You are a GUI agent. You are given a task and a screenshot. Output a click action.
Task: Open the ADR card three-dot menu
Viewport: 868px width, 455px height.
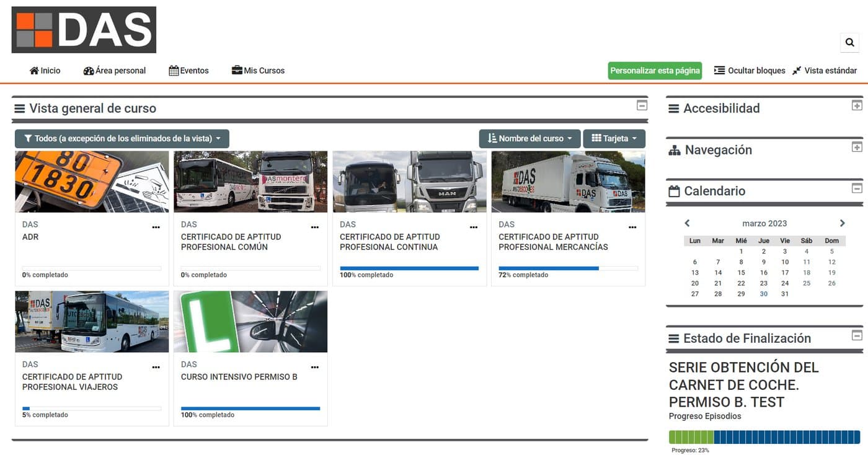coord(156,227)
